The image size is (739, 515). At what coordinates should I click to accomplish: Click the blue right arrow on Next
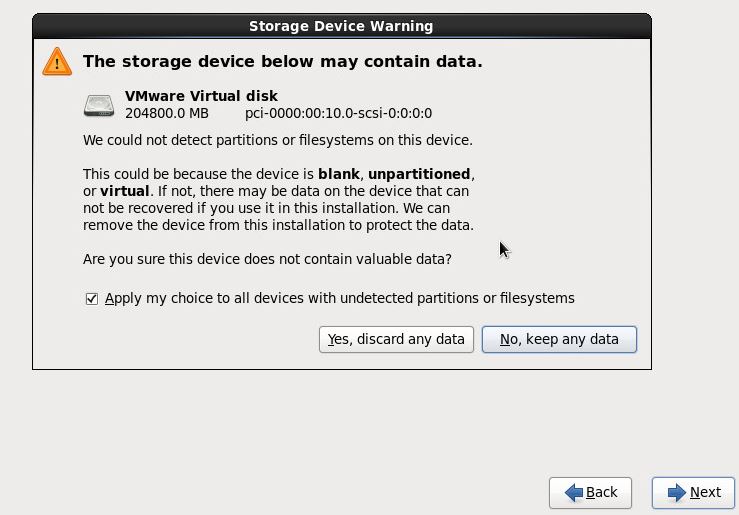click(677, 492)
